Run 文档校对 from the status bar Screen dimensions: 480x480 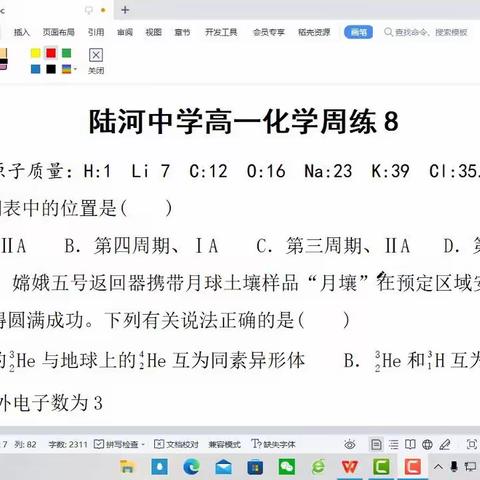click(176, 444)
